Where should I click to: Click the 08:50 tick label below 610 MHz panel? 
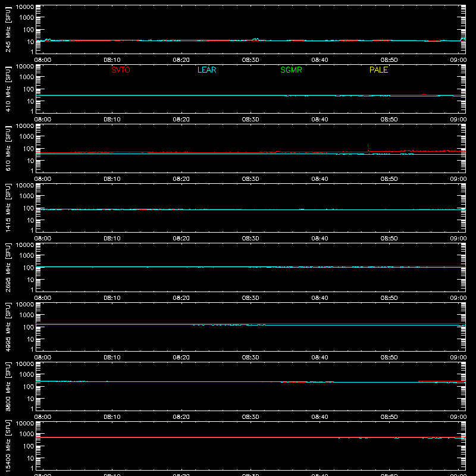click(389, 179)
